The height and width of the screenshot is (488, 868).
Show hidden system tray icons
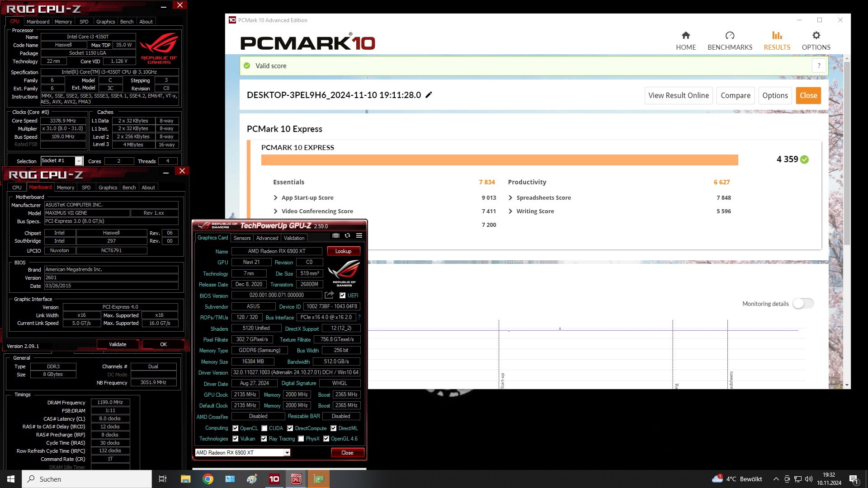(776, 479)
